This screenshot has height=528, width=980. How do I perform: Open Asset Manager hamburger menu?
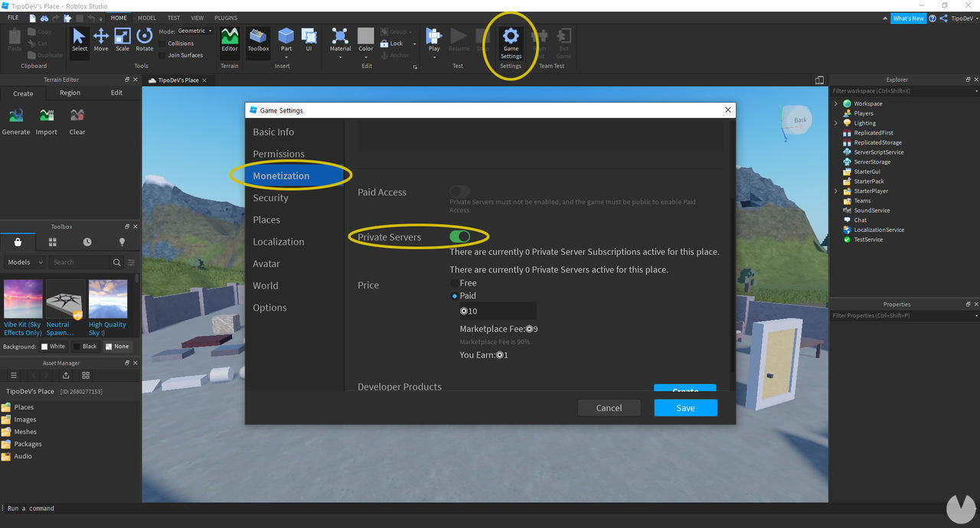[13, 376]
